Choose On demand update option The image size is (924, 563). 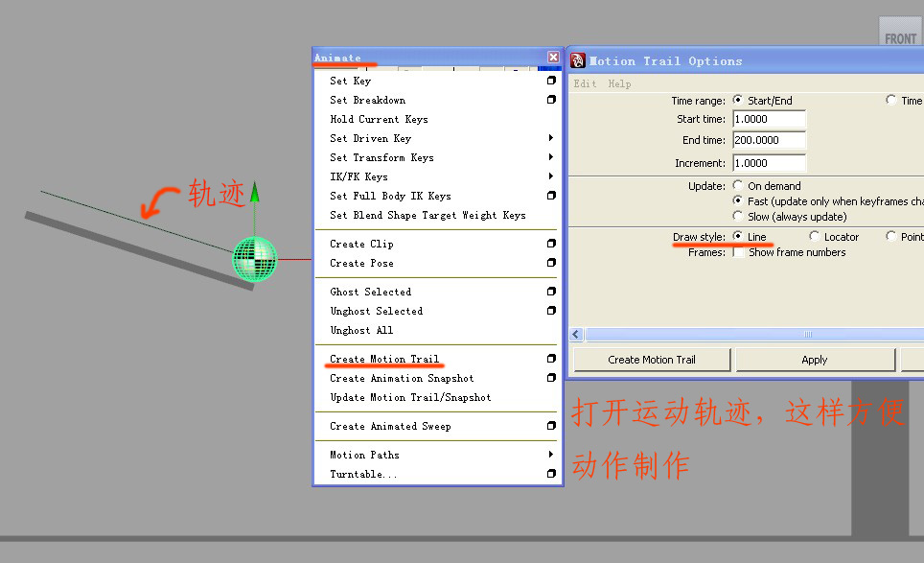[x=737, y=185]
